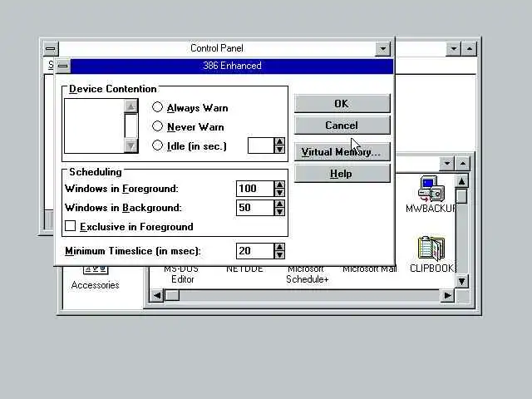
Task: Increase the Idle seconds value
Action: click(x=279, y=141)
